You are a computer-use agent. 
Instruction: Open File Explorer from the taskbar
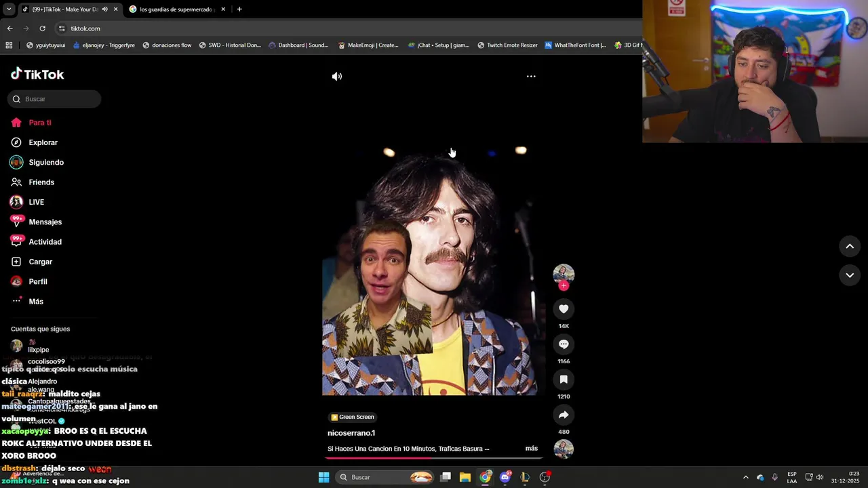coord(465,477)
